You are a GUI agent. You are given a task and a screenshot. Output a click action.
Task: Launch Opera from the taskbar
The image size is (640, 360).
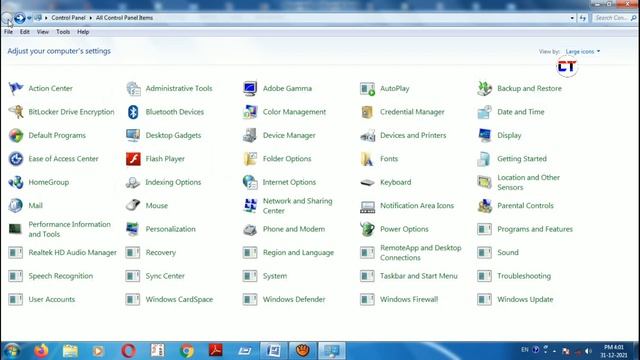[x=128, y=351]
